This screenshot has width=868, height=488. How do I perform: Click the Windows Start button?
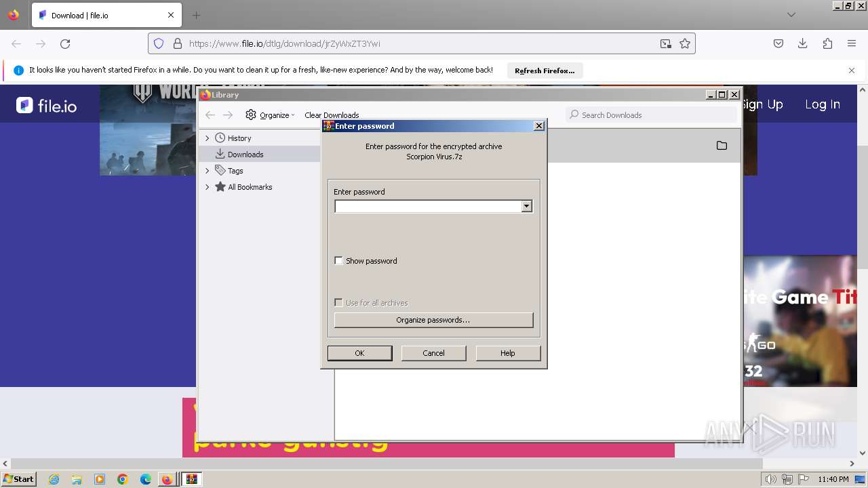[19, 479]
